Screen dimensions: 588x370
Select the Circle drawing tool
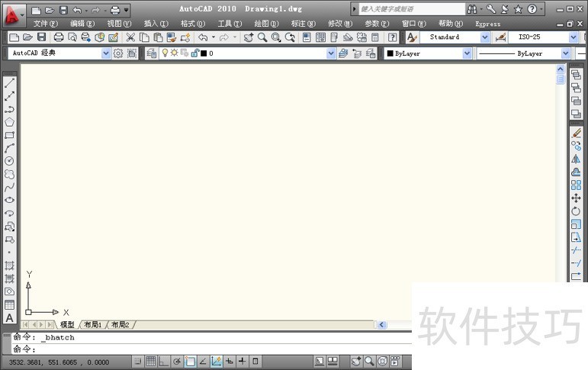click(x=9, y=161)
